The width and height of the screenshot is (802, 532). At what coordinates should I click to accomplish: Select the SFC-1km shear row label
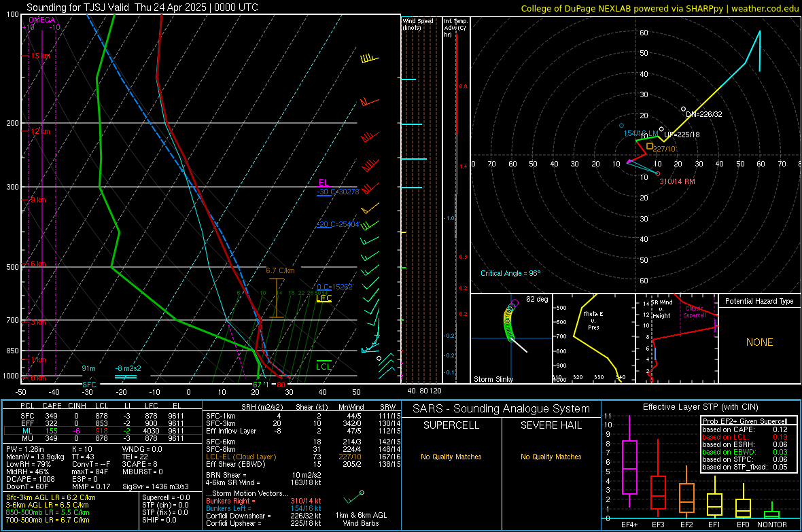pos(221,416)
